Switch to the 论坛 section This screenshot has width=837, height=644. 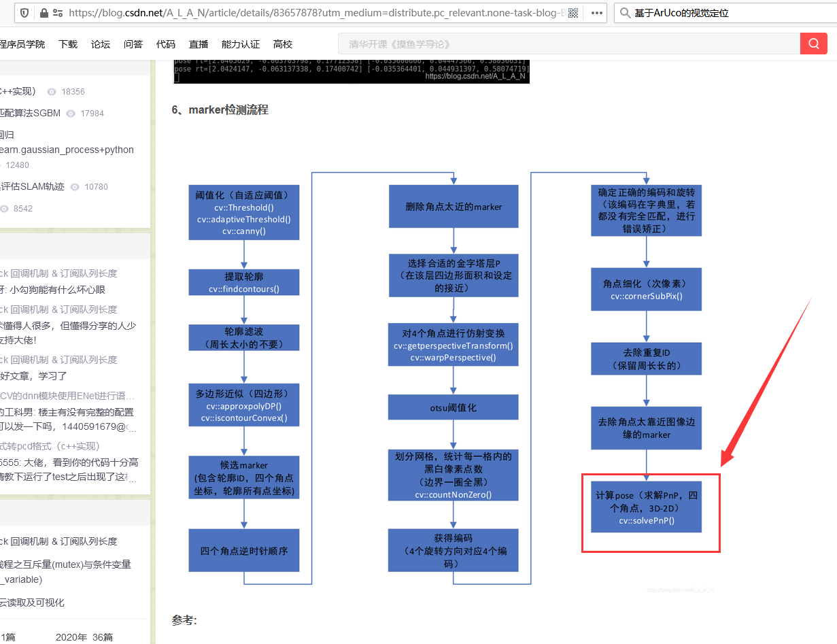100,44
